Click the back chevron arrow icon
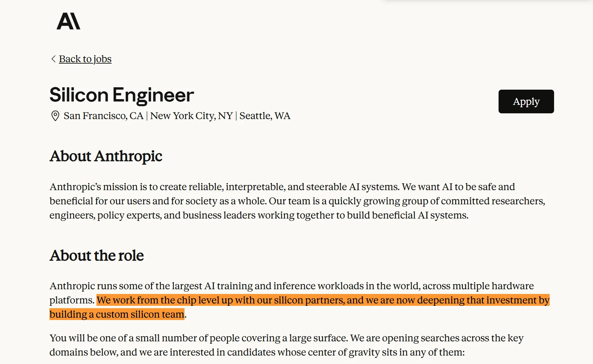593x364 pixels. (x=53, y=59)
